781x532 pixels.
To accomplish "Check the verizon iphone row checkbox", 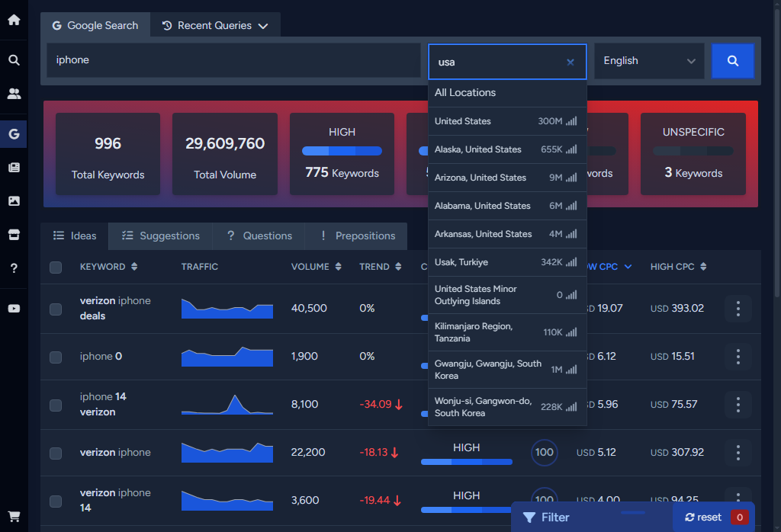I will [56, 453].
